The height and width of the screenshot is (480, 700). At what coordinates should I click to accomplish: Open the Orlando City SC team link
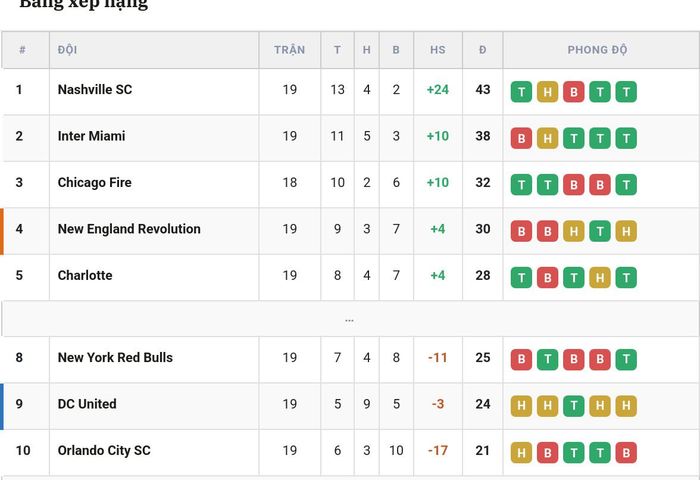pyautogui.click(x=104, y=451)
